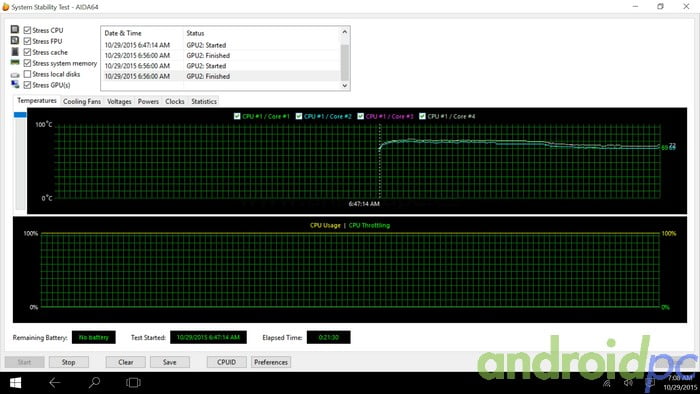Image resolution: width=700 pixels, height=394 pixels.
Task: Open the Windows Start menu
Action: coord(15,383)
